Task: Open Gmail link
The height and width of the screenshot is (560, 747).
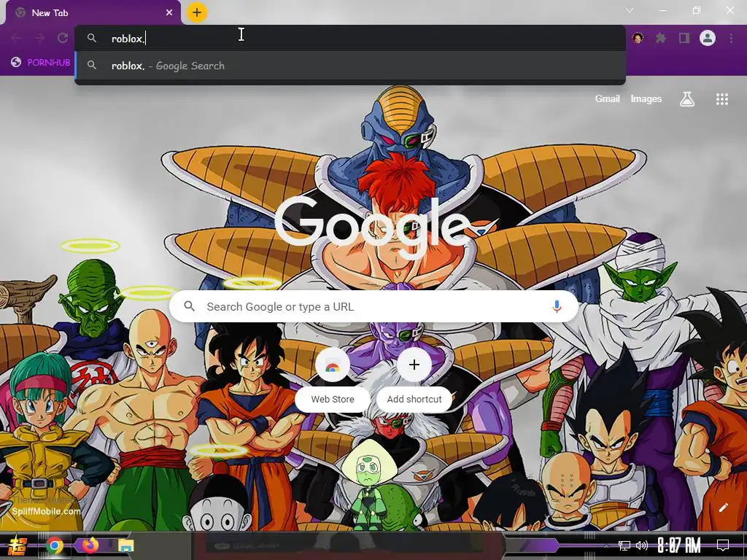Action: 608,98
